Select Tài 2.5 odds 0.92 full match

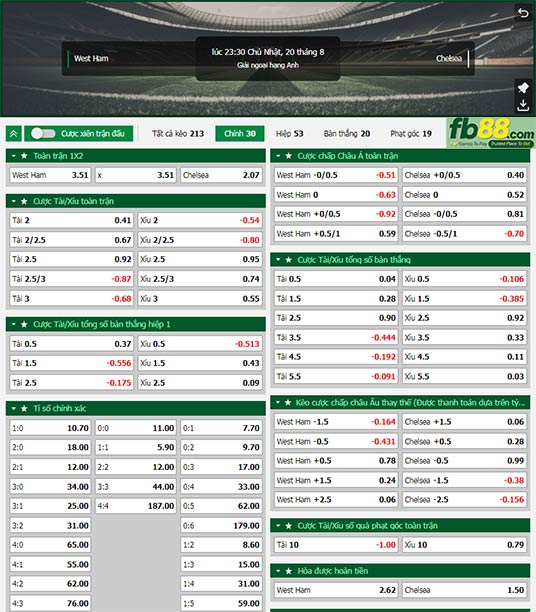pyautogui.click(x=71, y=260)
